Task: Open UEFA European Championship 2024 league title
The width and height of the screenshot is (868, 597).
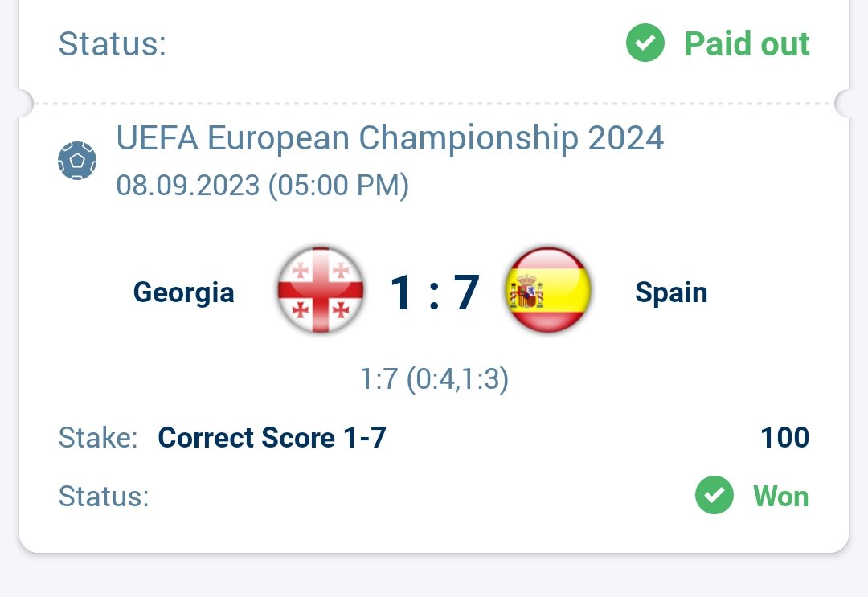Action: click(390, 138)
